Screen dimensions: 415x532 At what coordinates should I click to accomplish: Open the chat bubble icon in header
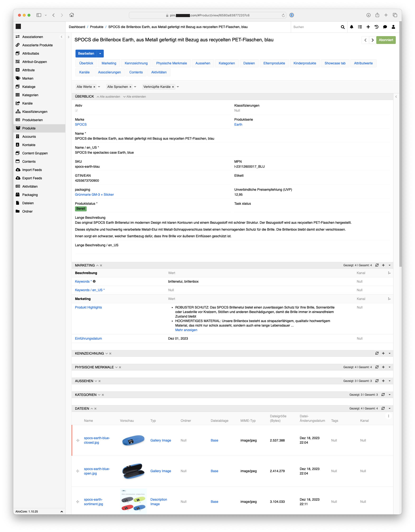click(x=385, y=27)
